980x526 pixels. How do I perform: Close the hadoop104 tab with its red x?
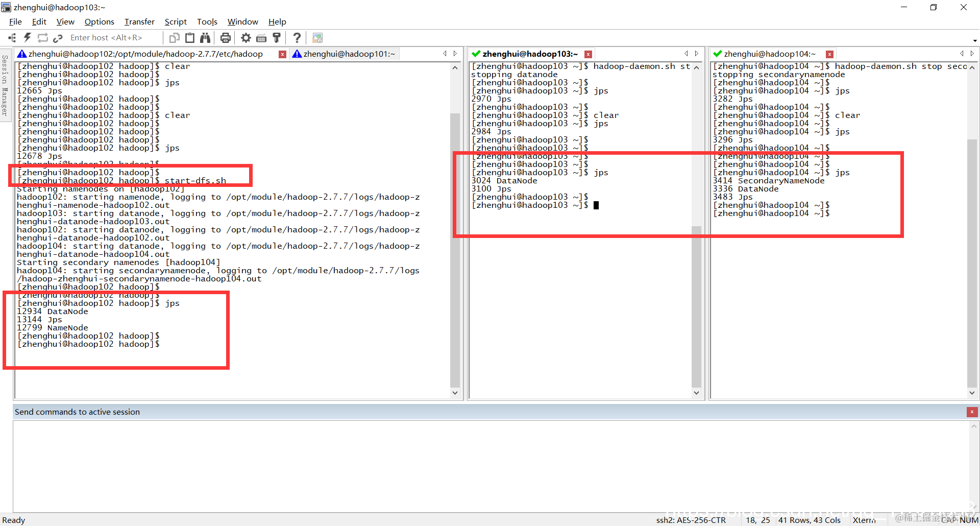pos(829,54)
